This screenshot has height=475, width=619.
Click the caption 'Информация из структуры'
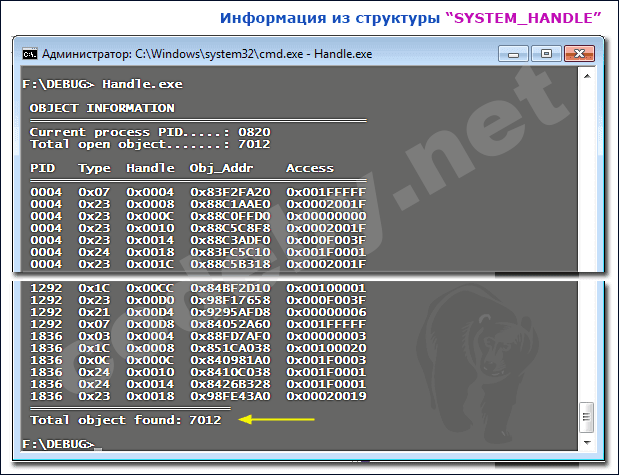[330, 18]
